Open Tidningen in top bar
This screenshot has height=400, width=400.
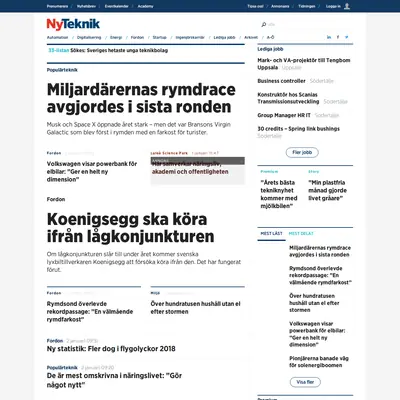tap(307, 6)
